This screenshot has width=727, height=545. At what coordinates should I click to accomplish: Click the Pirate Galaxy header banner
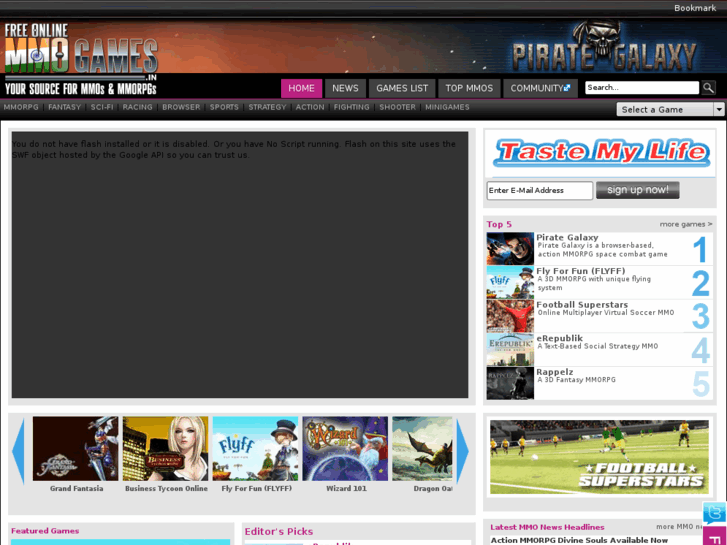(x=605, y=46)
